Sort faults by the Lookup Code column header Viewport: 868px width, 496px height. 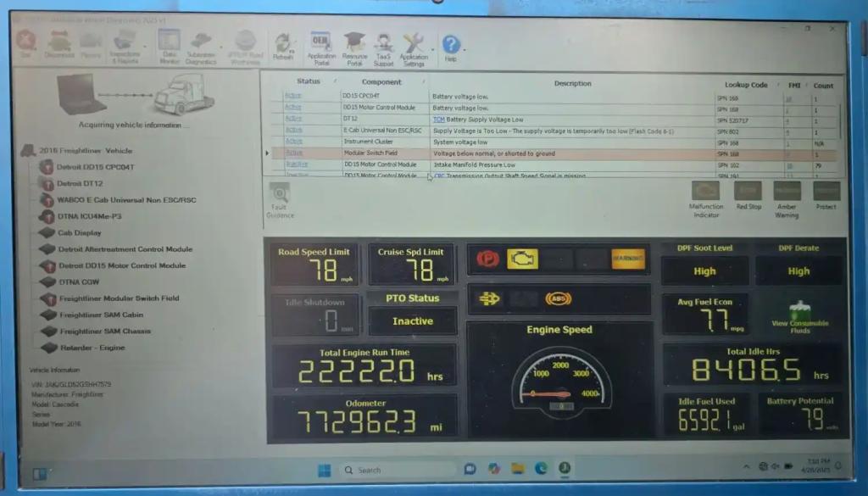[x=746, y=85]
